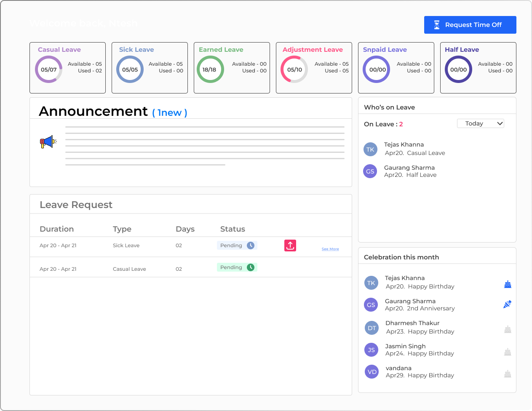532x411 pixels.
Task: Click the birthday cake icon beside Tejas Khanna
Action: pos(508,284)
